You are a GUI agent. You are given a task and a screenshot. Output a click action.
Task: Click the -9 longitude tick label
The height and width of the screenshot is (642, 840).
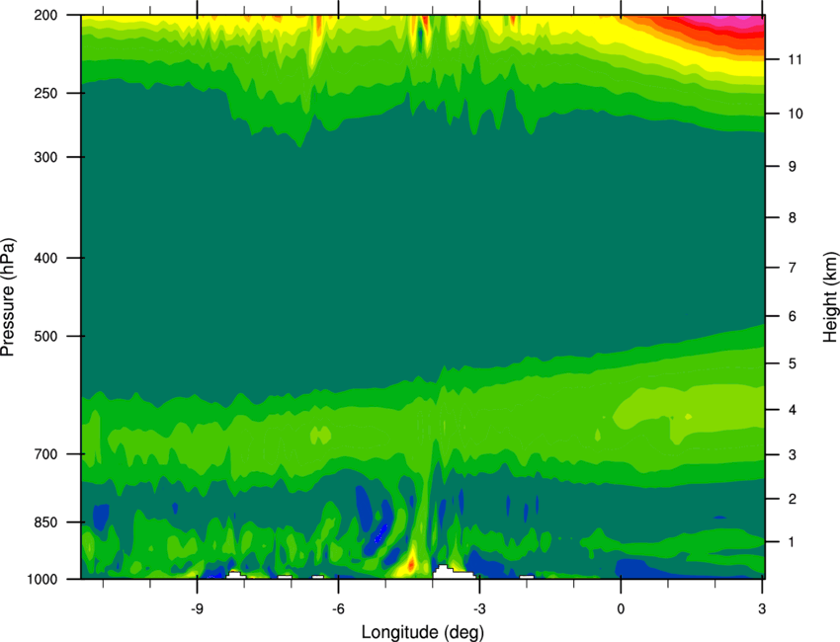pyautogui.click(x=197, y=609)
